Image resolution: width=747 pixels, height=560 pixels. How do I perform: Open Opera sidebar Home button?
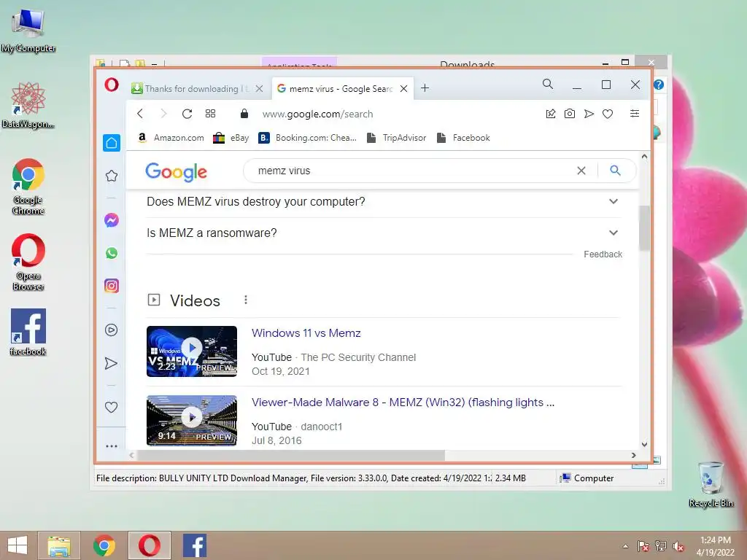click(112, 143)
